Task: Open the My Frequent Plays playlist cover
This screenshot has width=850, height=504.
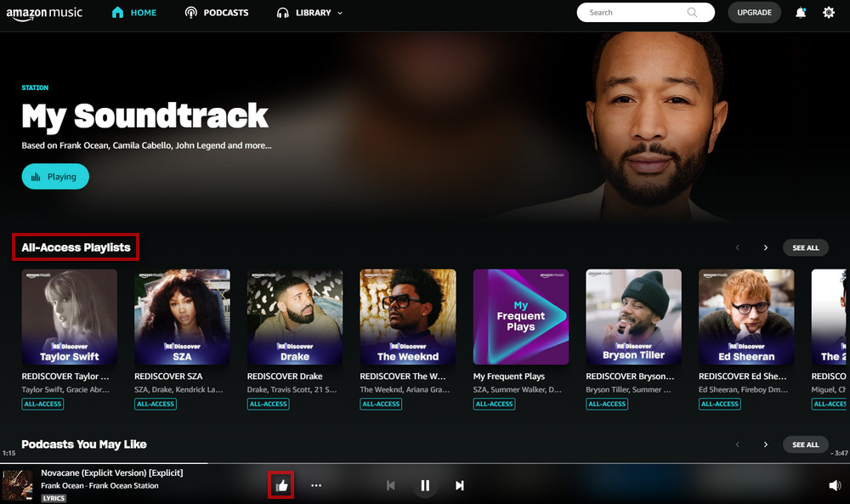Action: point(521,317)
